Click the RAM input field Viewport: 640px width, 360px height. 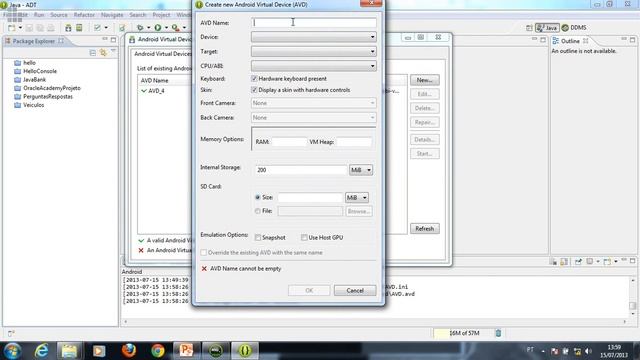289,142
